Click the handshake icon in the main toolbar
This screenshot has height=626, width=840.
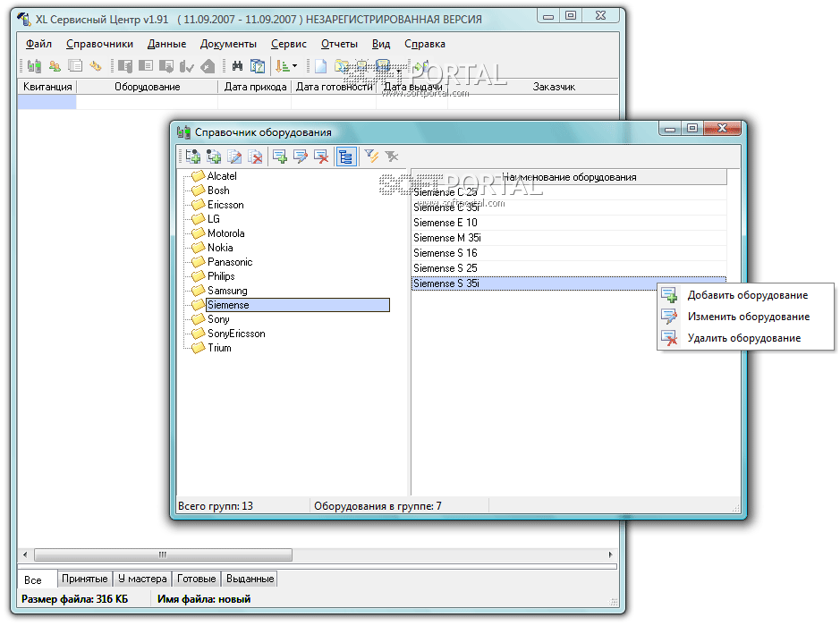pyautogui.click(x=96, y=66)
